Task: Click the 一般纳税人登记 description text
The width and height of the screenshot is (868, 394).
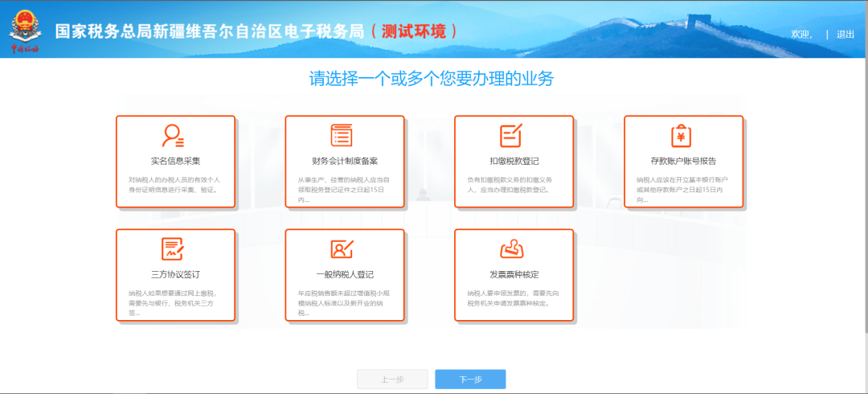Action: 344,303
